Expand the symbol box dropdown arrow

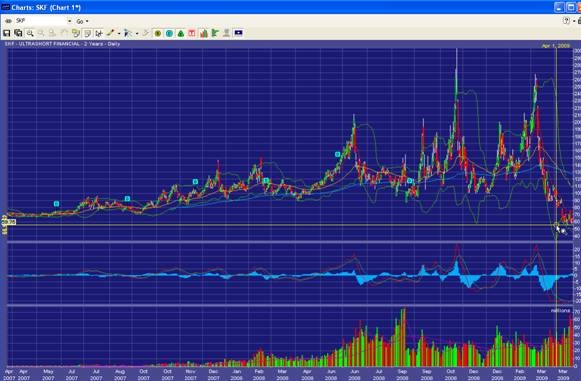coord(69,21)
